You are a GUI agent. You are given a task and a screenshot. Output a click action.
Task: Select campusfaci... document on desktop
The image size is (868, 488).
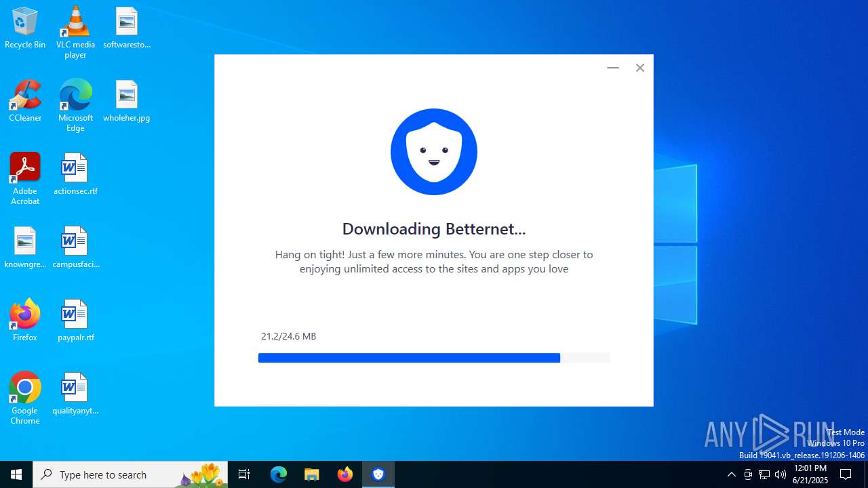(75, 247)
